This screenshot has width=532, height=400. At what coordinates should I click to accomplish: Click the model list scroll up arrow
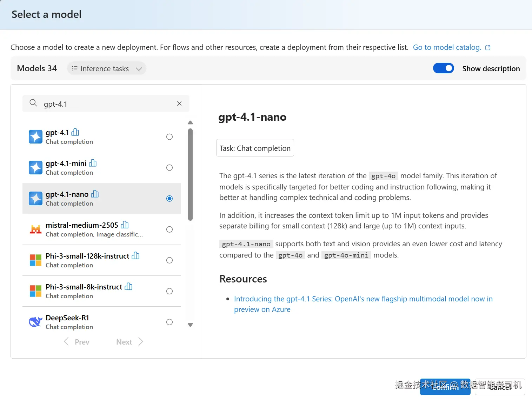point(191,122)
